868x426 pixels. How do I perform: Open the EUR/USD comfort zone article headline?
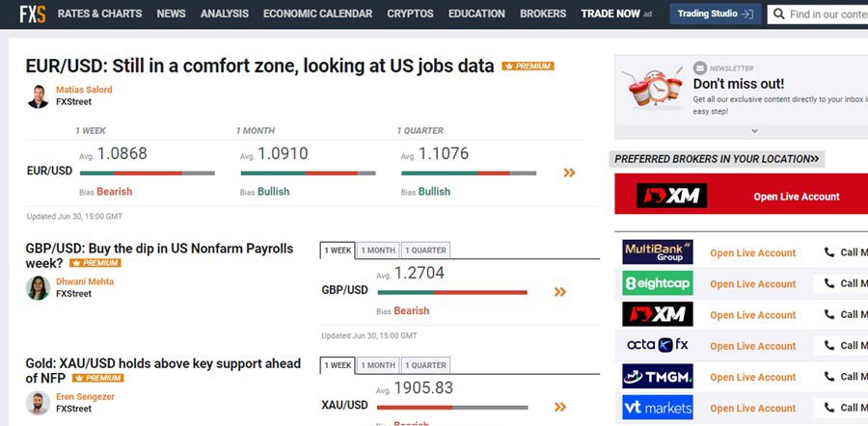(259, 67)
